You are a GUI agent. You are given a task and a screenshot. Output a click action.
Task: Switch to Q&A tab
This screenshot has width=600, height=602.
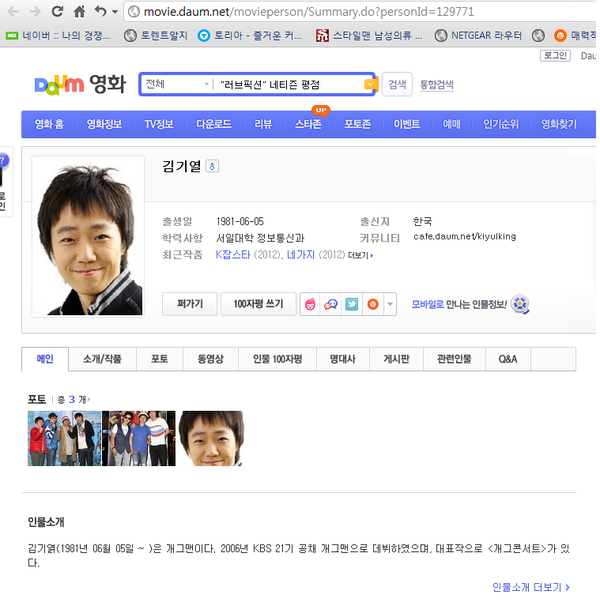tap(508, 359)
